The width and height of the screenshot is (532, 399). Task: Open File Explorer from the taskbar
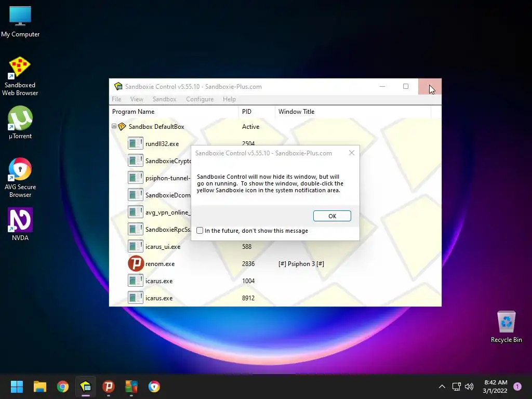point(39,387)
